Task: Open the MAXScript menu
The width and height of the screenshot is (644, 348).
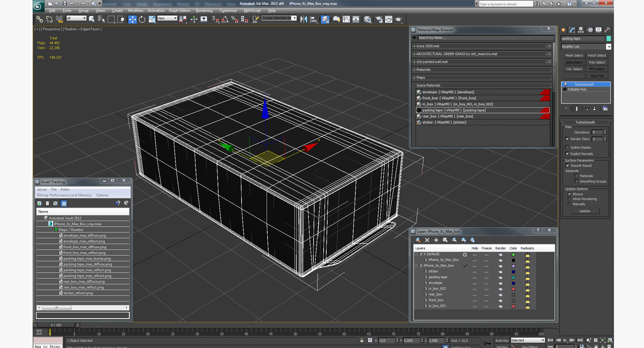Action: tap(252, 10)
